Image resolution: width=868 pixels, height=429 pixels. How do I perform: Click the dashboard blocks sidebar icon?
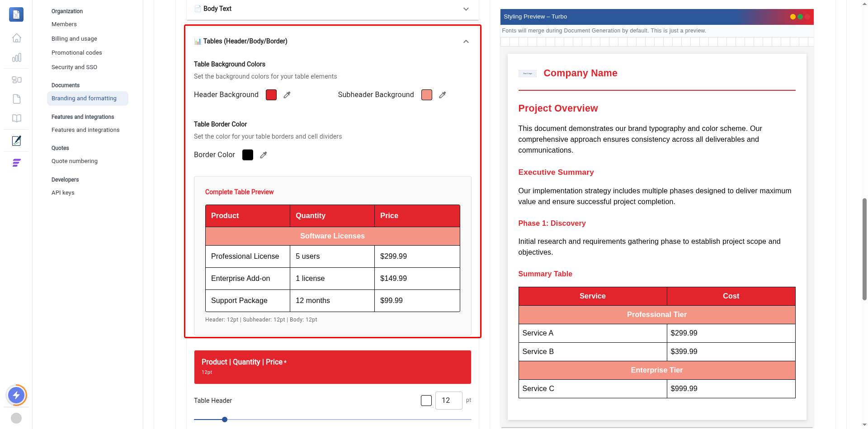17,80
